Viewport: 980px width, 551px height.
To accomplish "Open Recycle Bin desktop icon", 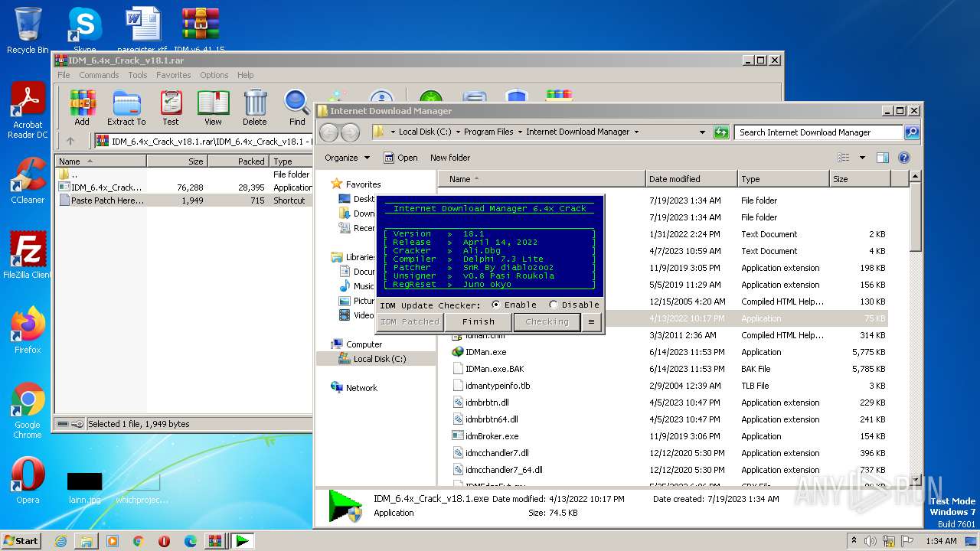I will (28, 31).
